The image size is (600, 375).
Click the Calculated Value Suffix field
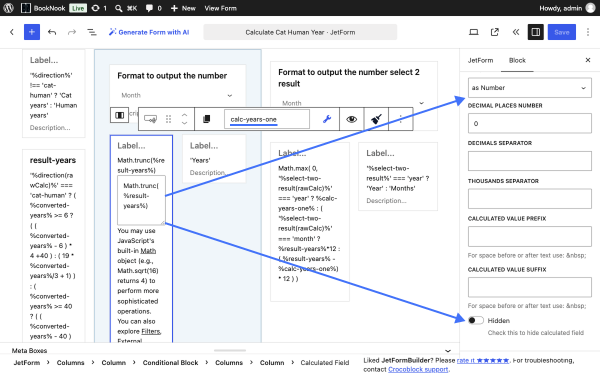click(x=530, y=287)
